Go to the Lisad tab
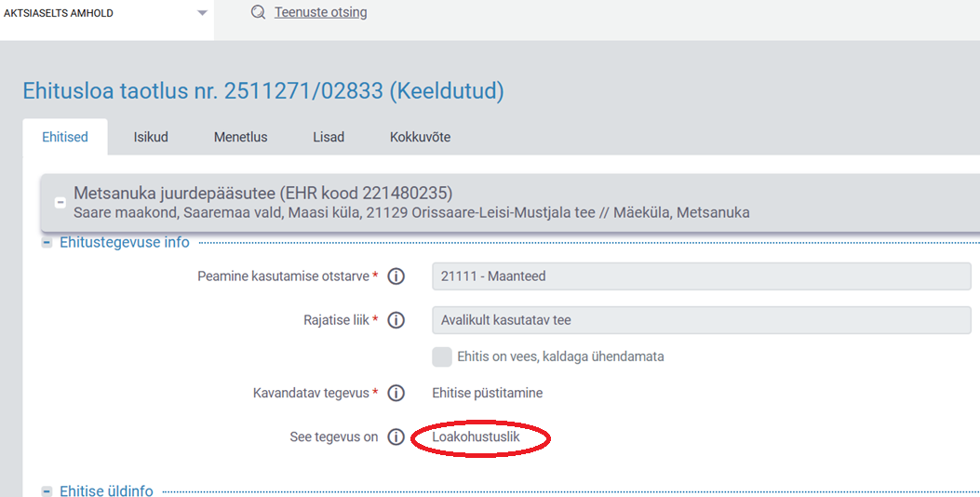 [x=329, y=137]
